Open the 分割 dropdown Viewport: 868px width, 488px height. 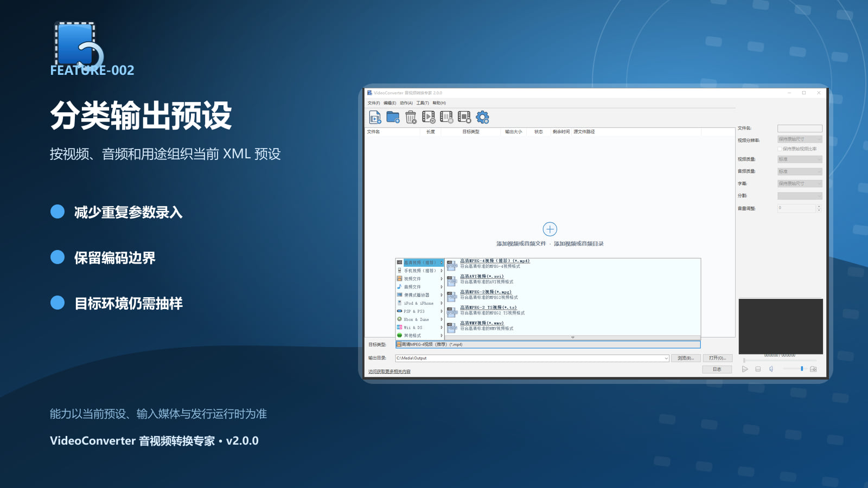800,196
